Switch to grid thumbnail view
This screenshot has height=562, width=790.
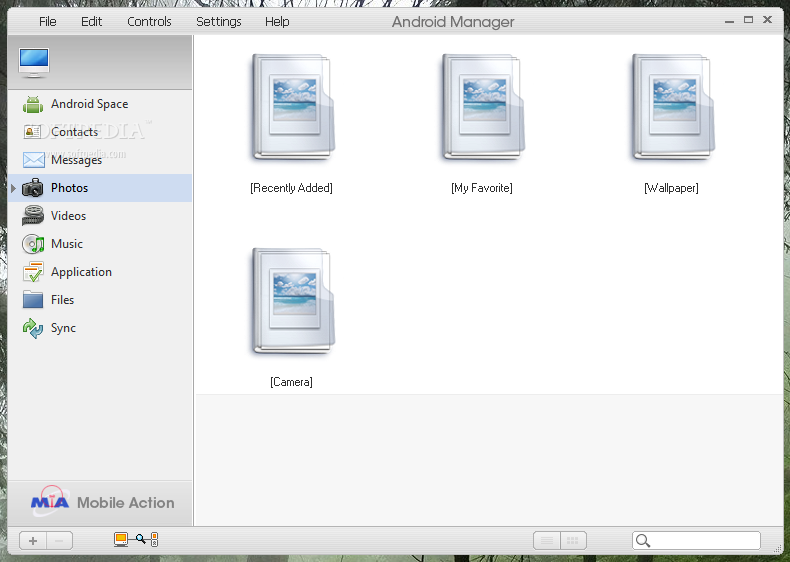tap(573, 541)
